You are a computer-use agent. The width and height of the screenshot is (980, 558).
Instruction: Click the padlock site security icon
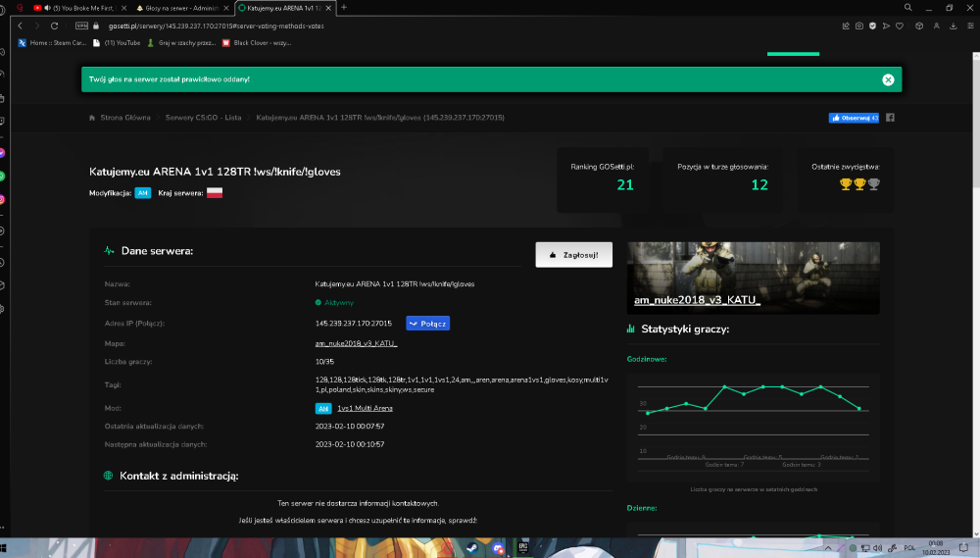click(96, 25)
